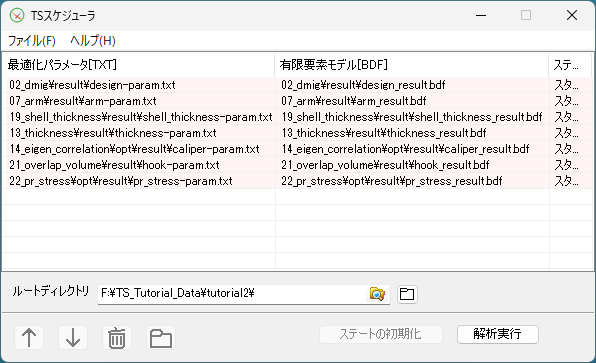Click the status cell in the 02_dmig row
Viewport: 596px width, 363px height.
coord(570,85)
